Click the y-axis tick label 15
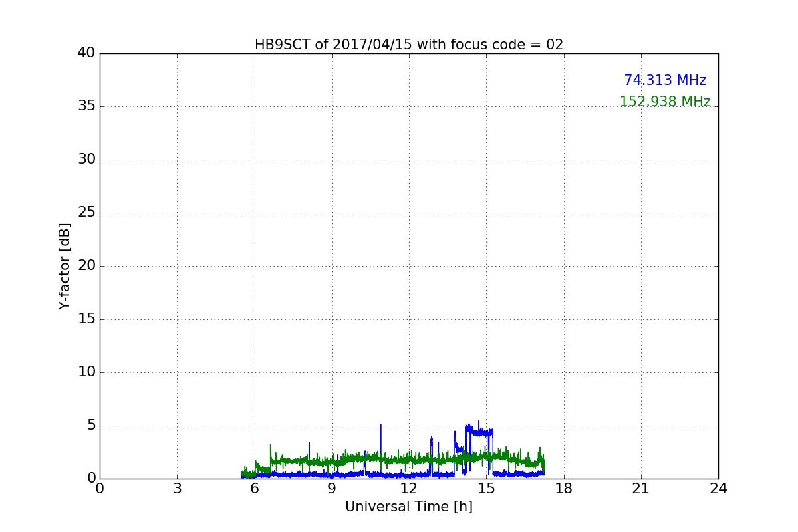 [86, 319]
